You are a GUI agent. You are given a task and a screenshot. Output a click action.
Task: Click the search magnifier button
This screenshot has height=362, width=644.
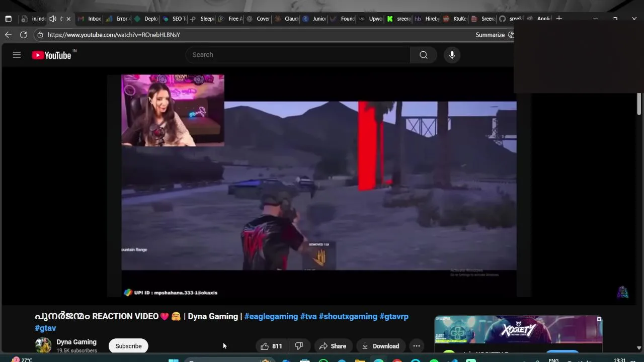tap(424, 55)
